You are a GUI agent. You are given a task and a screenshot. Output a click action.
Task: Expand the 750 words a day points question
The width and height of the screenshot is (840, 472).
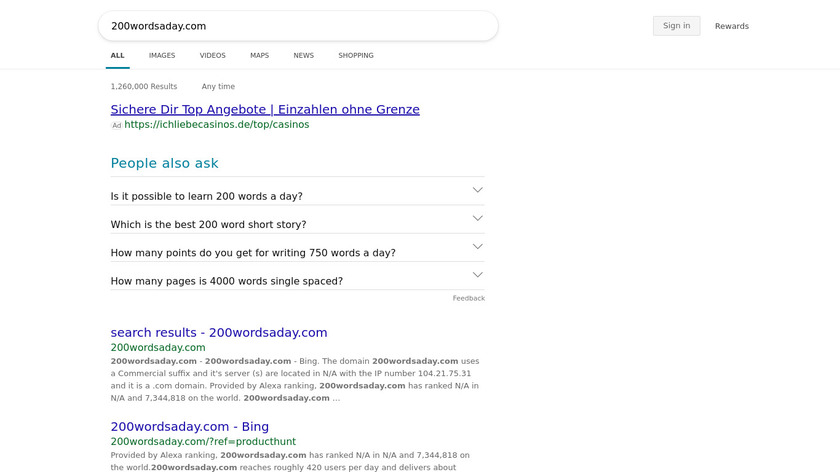pyautogui.click(x=297, y=253)
